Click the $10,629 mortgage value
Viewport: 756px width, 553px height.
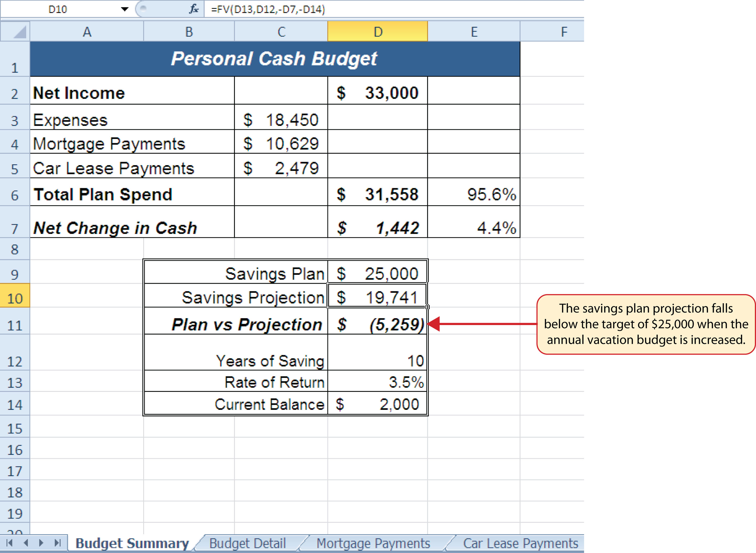tap(281, 142)
